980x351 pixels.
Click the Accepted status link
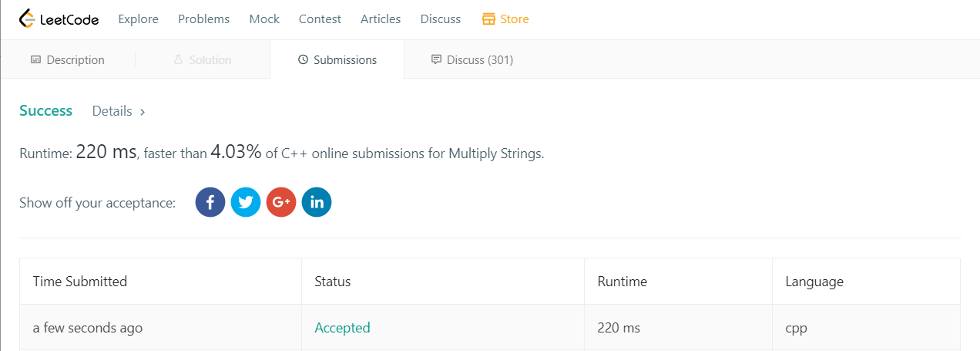coord(342,328)
